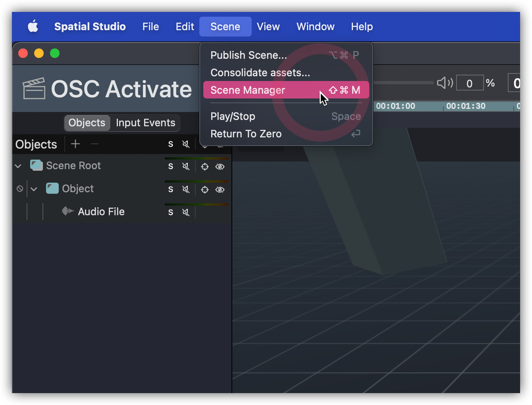532x405 pixels.
Task: Click the Object cube icon
Action: click(52, 188)
